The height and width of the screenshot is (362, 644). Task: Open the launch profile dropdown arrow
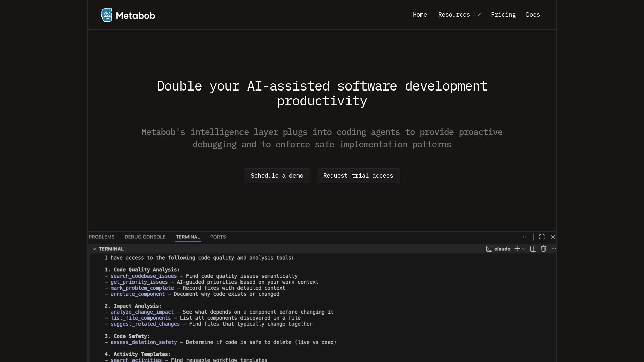pyautogui.click(x=524, y=249)
